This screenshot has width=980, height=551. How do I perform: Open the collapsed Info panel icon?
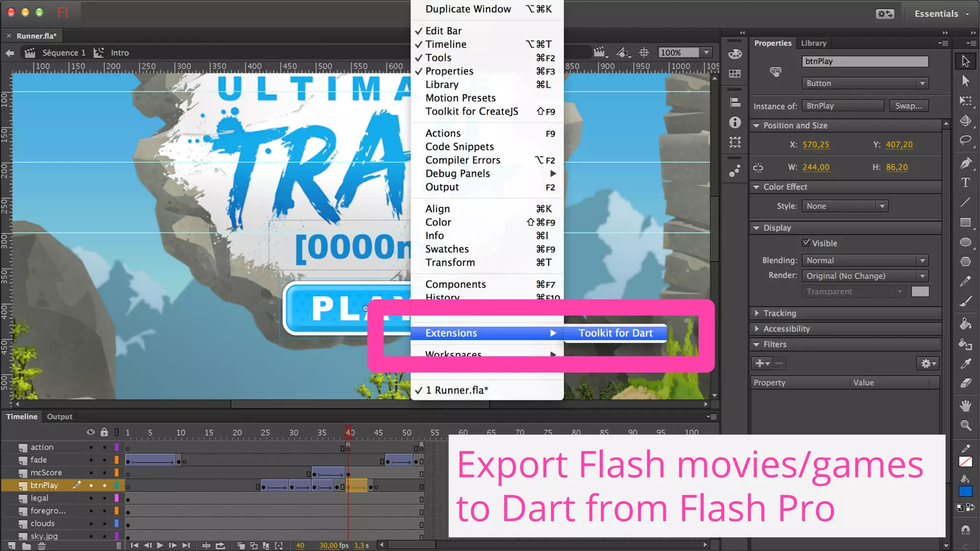coord(735,122)
